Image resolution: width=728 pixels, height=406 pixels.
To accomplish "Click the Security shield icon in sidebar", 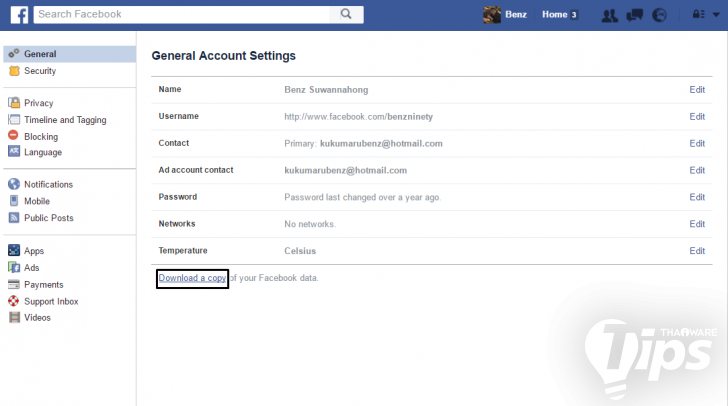I will point(14,71).
